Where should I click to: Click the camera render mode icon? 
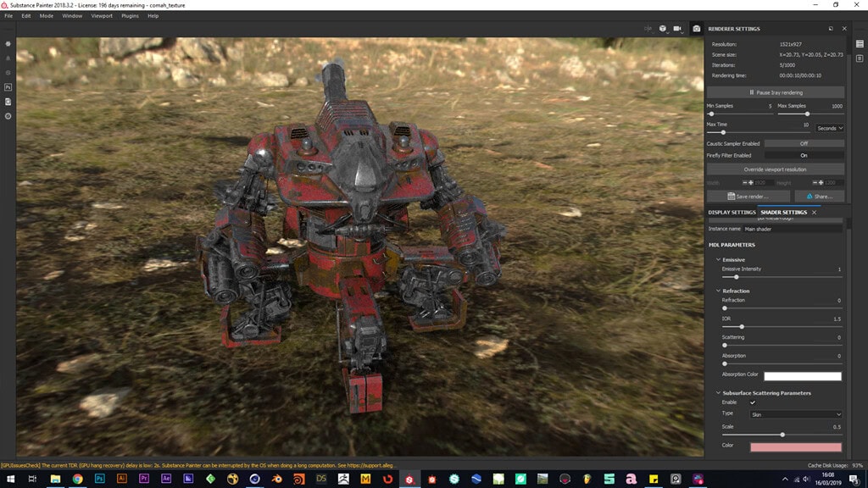696,28
